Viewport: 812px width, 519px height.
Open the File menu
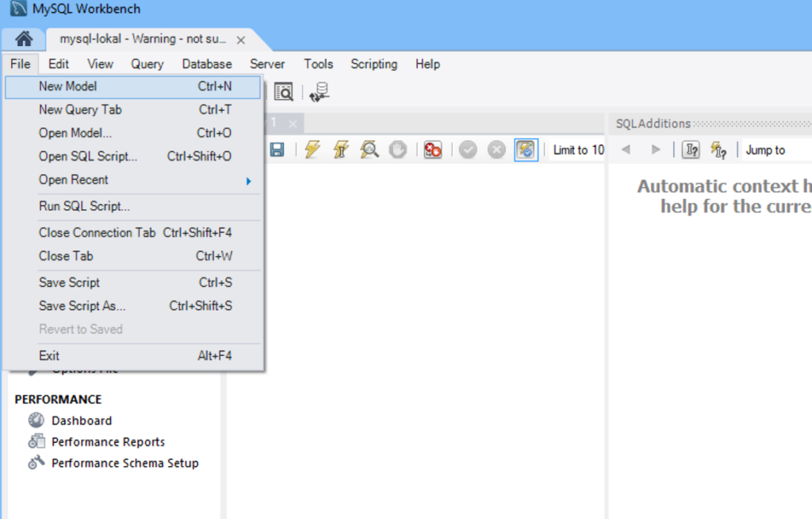click(20, 64)
